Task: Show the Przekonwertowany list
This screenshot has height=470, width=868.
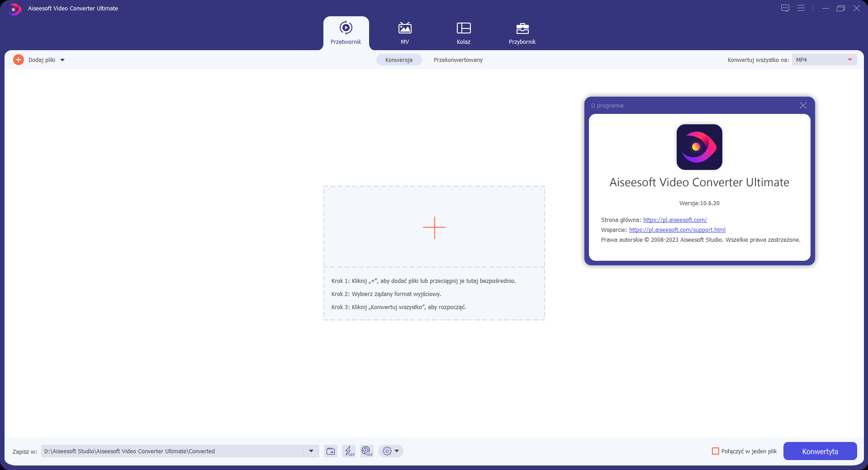Action: [458, 60]
